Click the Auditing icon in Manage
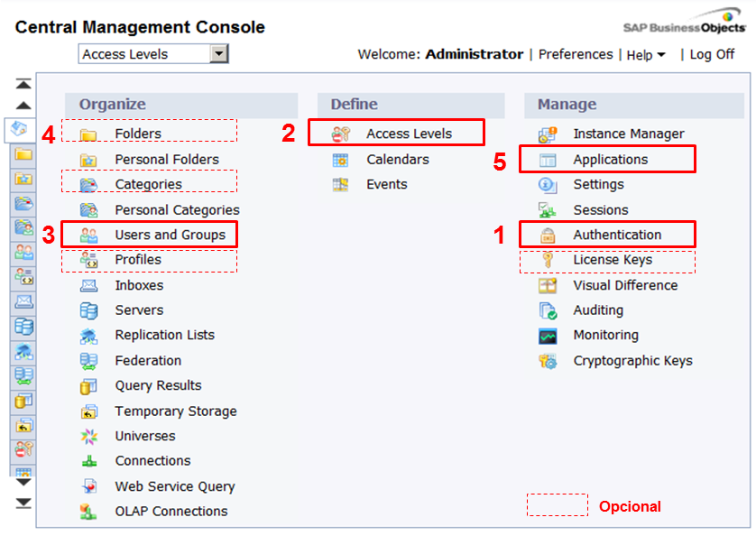 tap(548, 310)
